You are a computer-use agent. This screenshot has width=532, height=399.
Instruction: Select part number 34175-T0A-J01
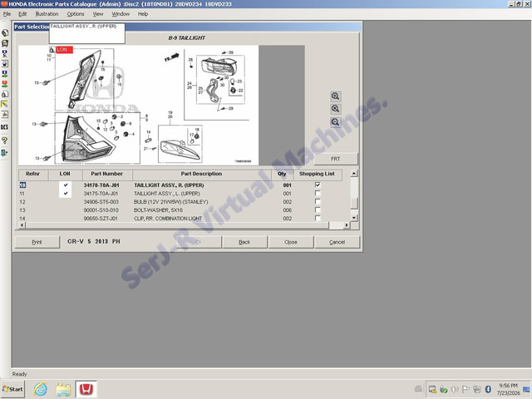(101, 194)
